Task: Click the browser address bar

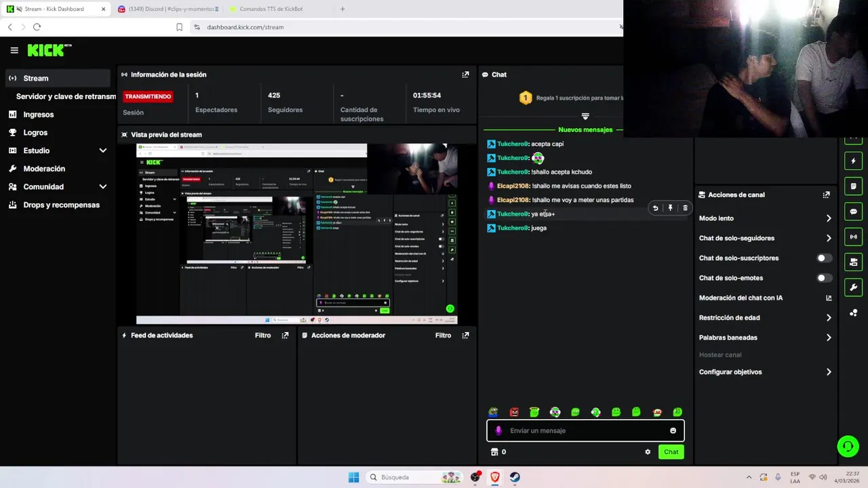Action: point(407,27)
